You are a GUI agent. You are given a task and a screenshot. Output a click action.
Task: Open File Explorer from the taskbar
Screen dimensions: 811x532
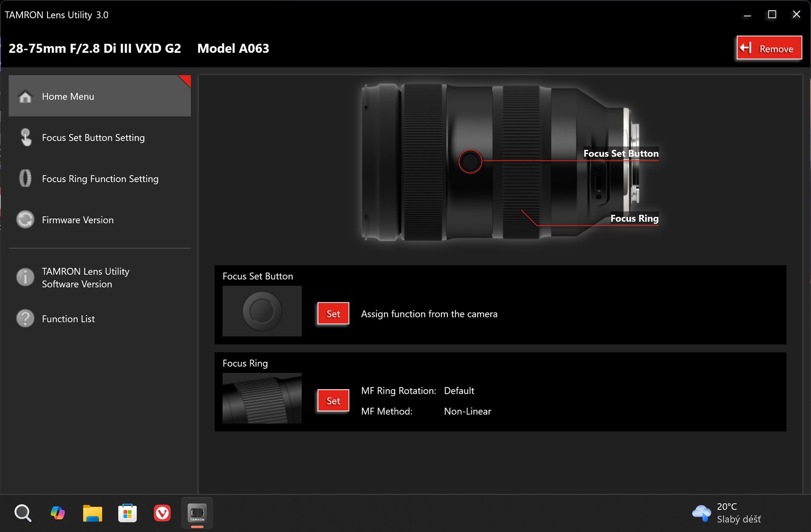tap(92, 513)
